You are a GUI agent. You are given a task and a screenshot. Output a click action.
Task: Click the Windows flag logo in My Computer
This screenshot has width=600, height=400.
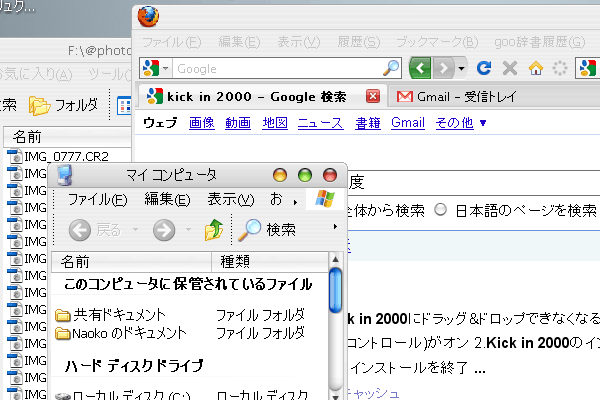tap(324, 198)
